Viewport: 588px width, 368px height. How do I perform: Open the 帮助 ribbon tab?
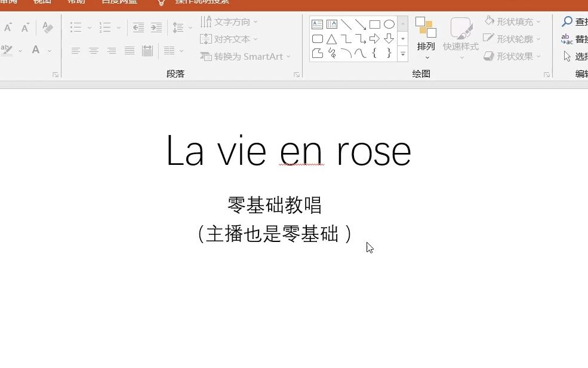76,2
